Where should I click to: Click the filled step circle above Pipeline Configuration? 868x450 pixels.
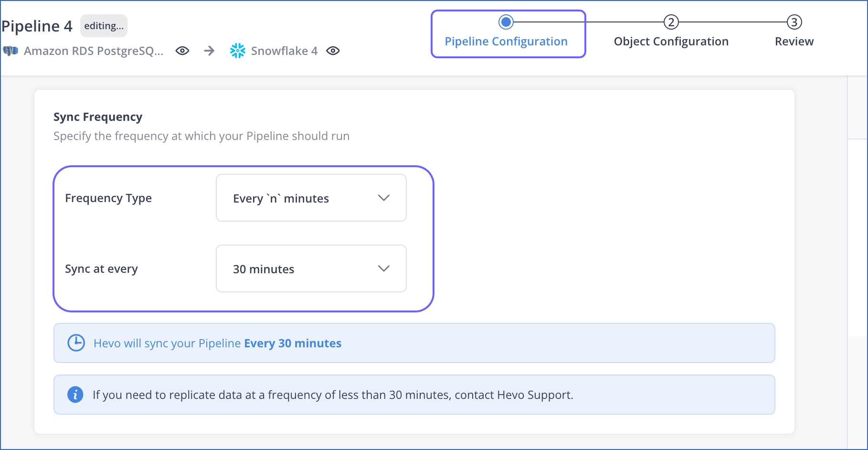click(506, 21)
